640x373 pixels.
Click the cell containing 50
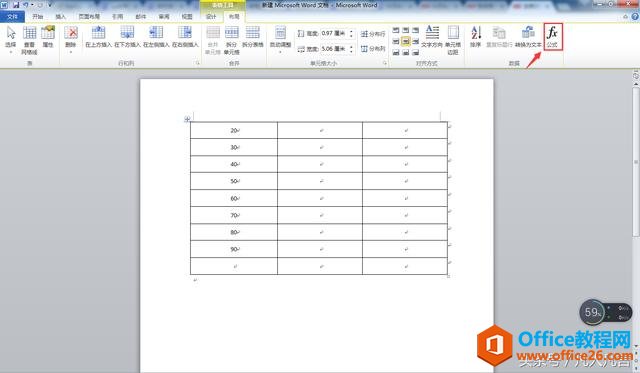coord(234,181)
